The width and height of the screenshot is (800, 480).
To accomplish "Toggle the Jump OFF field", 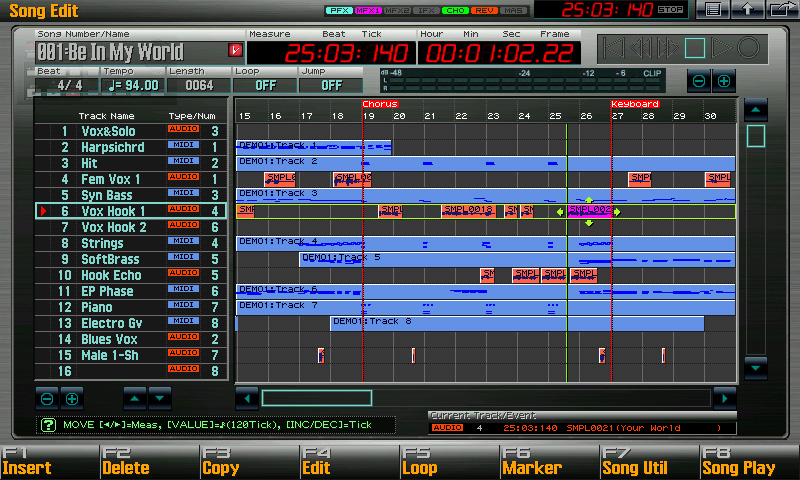I will pyautogui.click(x=332, y=85).
